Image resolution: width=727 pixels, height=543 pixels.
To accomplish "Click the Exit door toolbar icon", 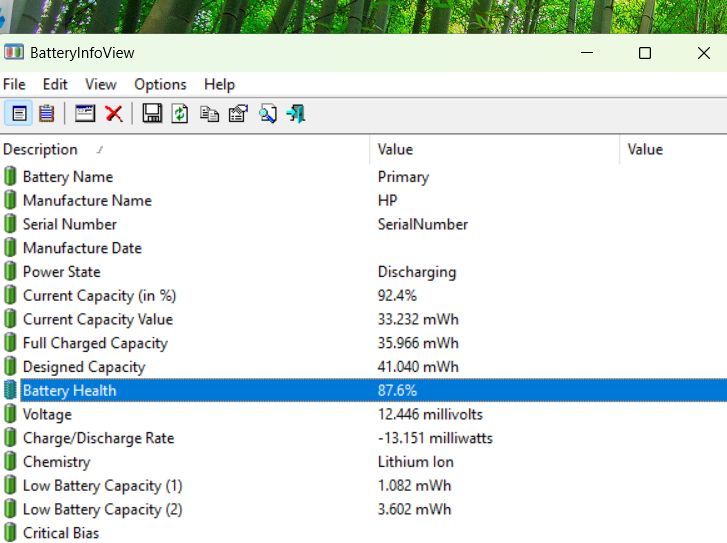I will pos(295,114).
